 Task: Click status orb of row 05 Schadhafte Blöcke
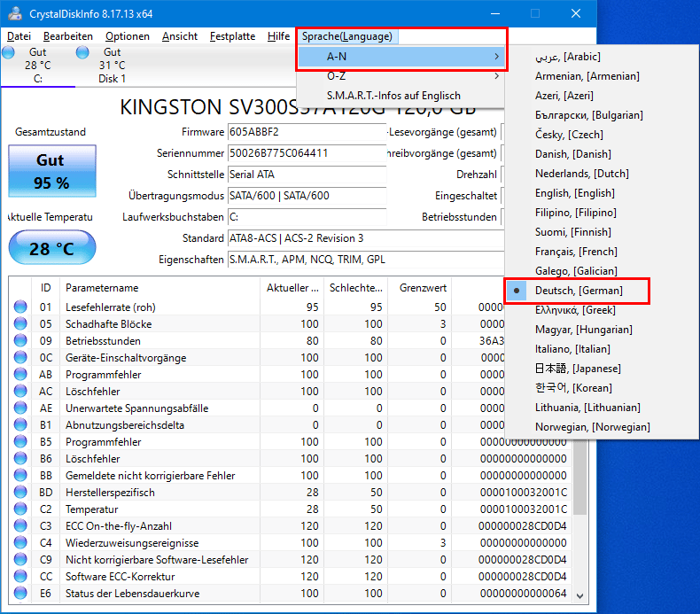click(20, 323)
